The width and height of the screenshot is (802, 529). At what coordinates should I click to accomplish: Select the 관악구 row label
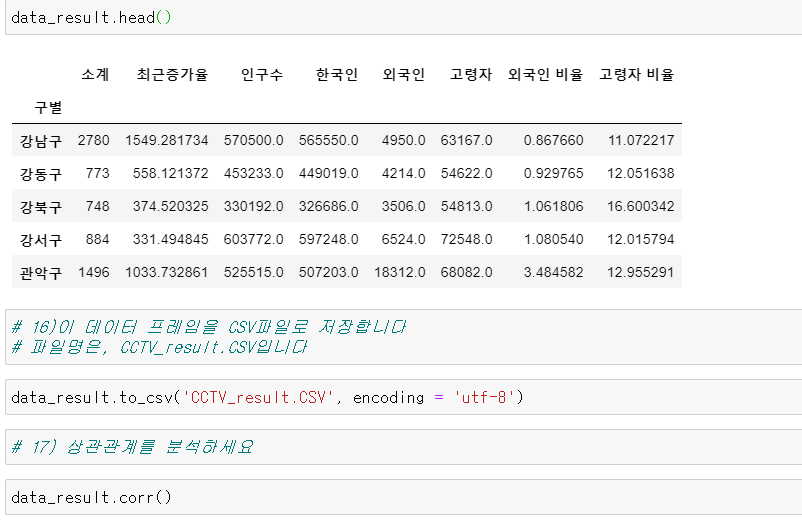tap(41, 273)
